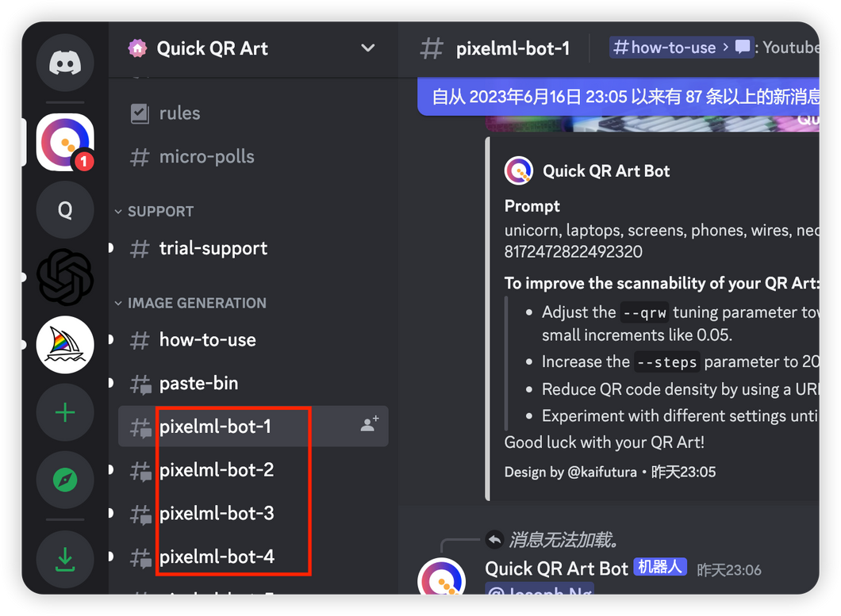Open the rules channel
Image resolution: width=841 pixels, height=616 pixels.
pyautogui.click(x=253, y=113)
